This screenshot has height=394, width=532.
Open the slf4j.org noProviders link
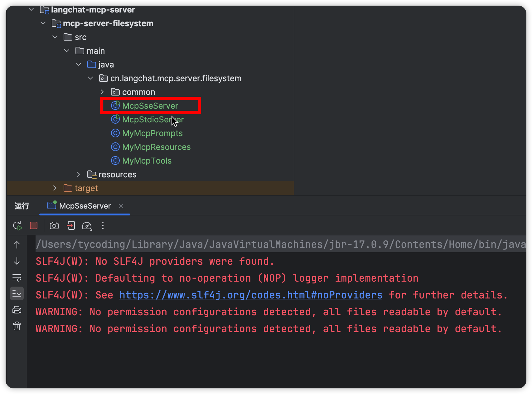pos(250,295)
